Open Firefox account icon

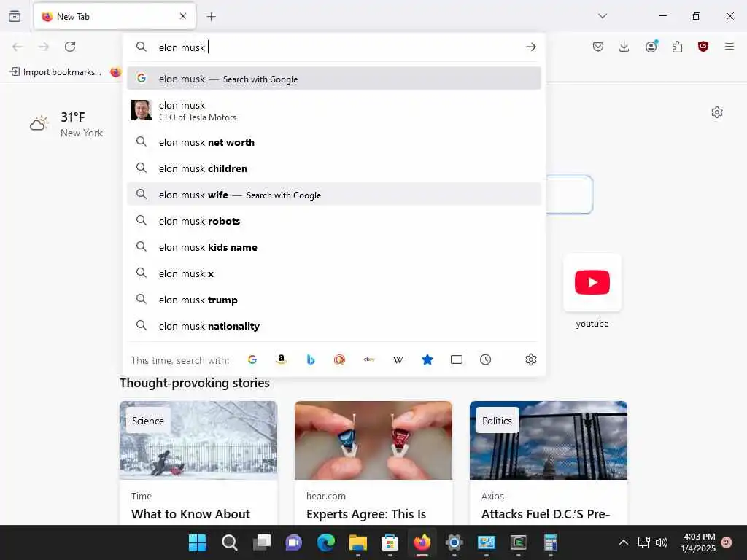(651, 47)
